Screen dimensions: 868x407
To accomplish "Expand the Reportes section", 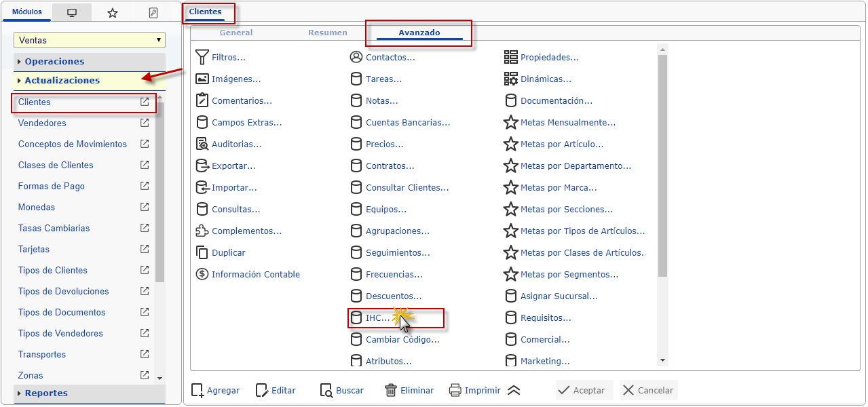I will [90, 393].
